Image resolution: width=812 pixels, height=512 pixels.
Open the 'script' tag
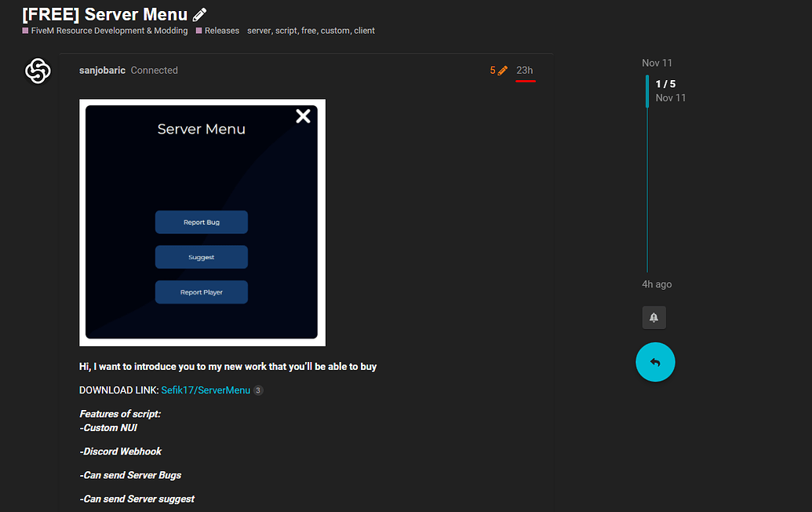click(x=286, y=31)
